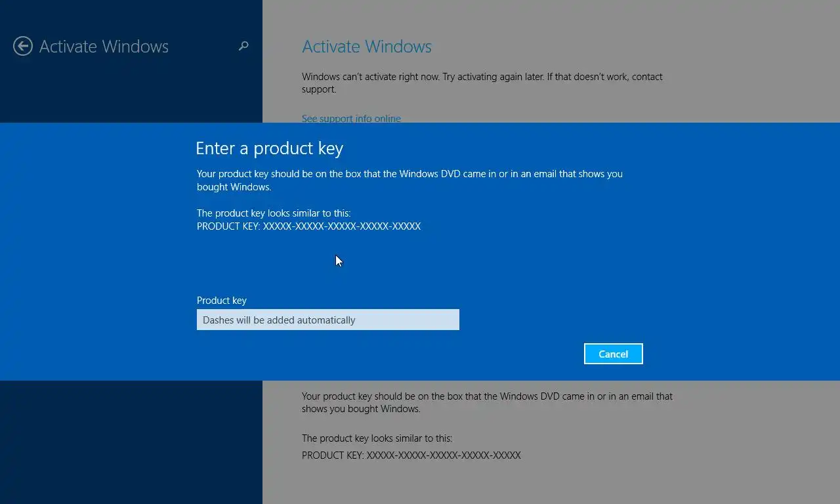This screenshot has height=504, width=840.
Task: Click the main Activate Windows page heading
Action: coord(367,47)
